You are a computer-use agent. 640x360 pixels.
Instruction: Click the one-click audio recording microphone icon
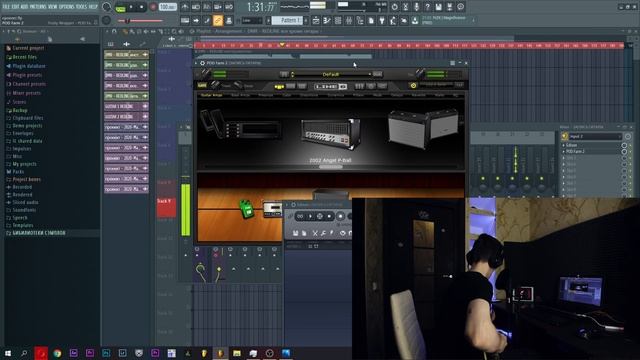[416, 7]
